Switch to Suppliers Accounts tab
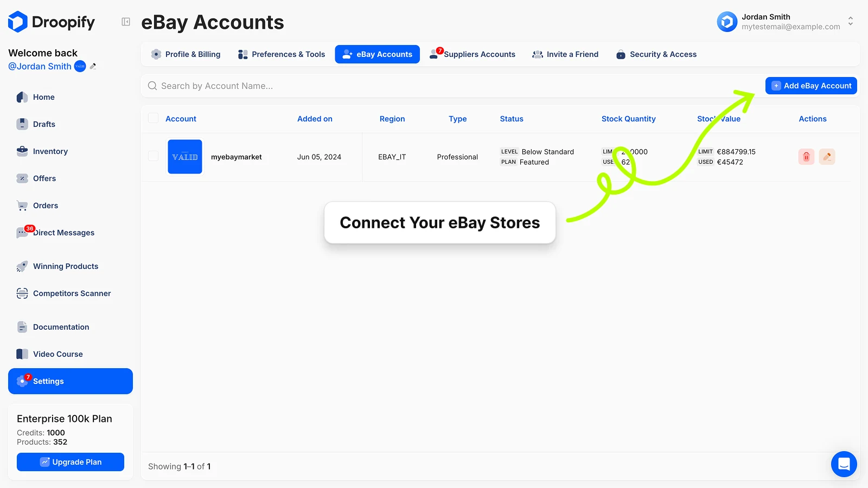Viewport: 868px width, 488px height. 473,54
